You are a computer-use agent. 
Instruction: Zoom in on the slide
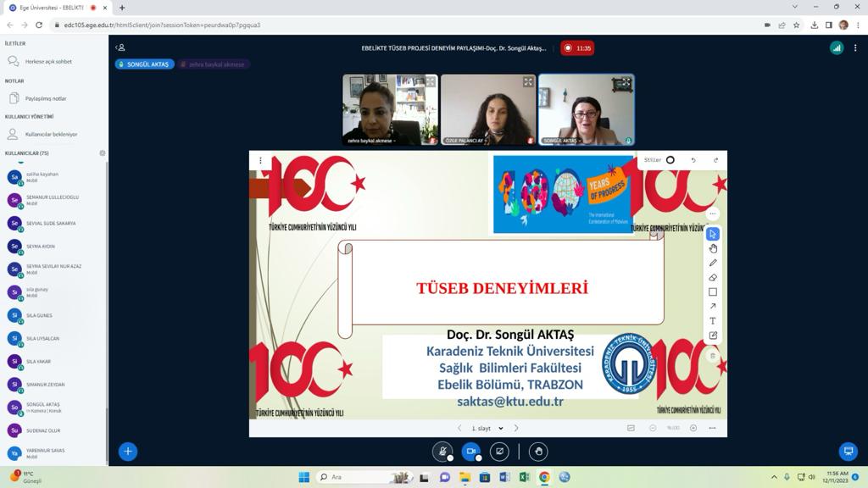tap(693, 428)
